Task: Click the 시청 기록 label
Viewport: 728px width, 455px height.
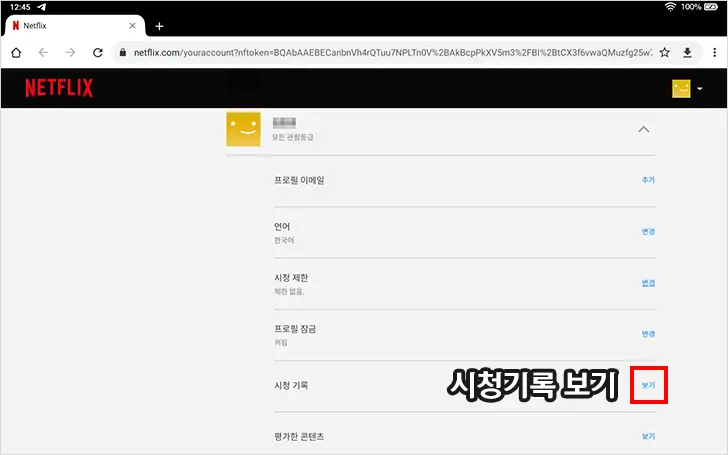Action: (x=291, y=385)
